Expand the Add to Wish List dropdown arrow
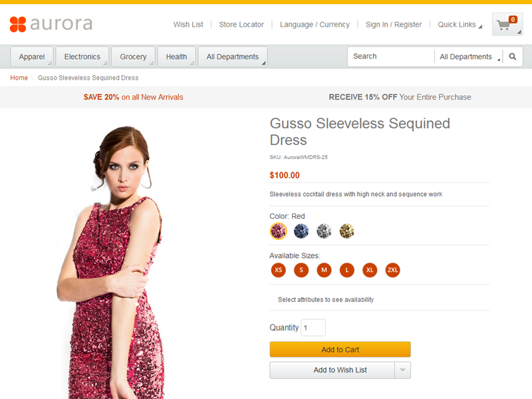 pos(403,370)
